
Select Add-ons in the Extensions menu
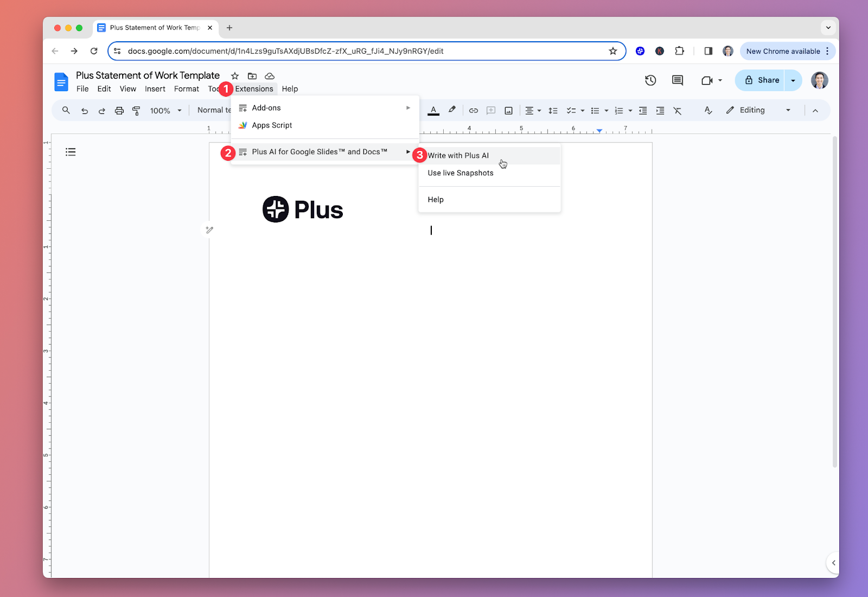325,108
